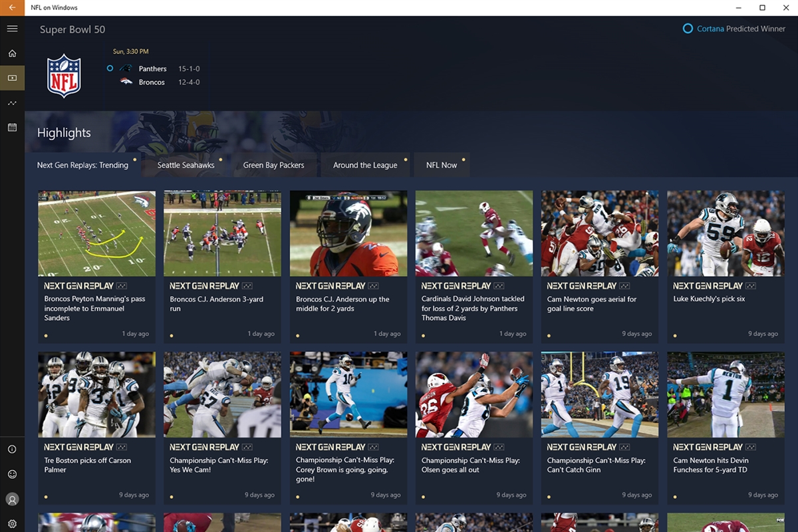The width and height of the screenshot is (798, 532).
Task: Open Tre Boston picks off Palmer thumbnail
Action: tap(96, 394)
